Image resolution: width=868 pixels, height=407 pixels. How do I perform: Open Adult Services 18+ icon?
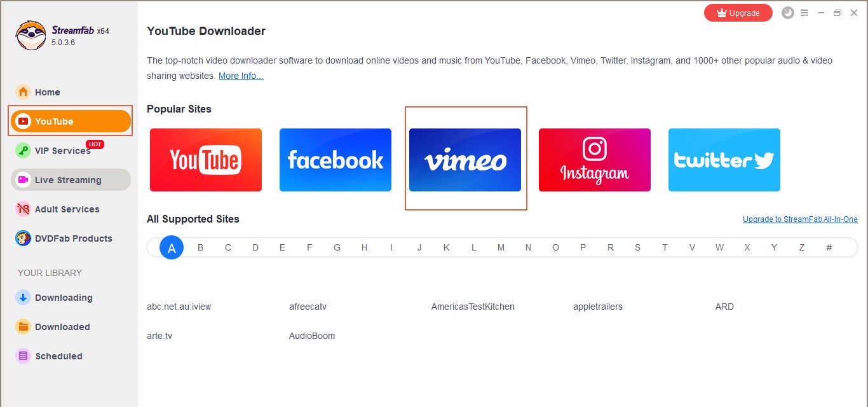(x=24, y=209)
